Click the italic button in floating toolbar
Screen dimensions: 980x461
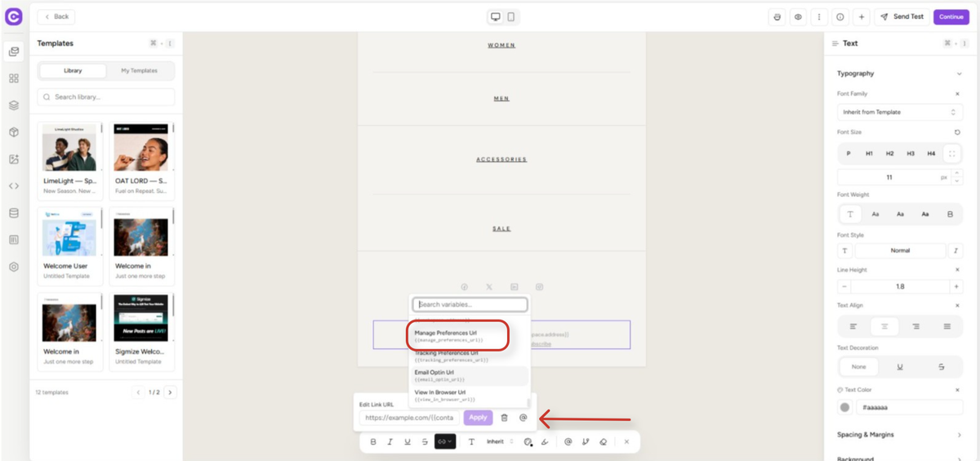click(x=390, y=441)
